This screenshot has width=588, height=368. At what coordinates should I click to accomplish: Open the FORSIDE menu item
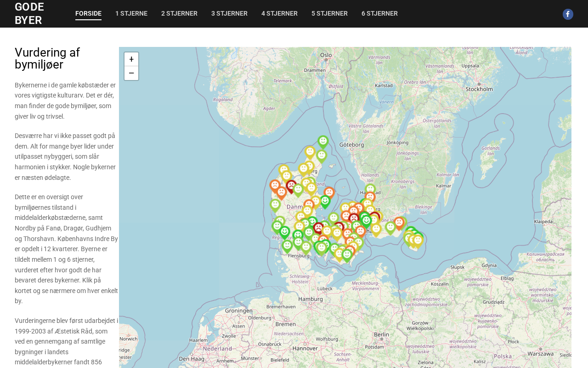(88, 14)
